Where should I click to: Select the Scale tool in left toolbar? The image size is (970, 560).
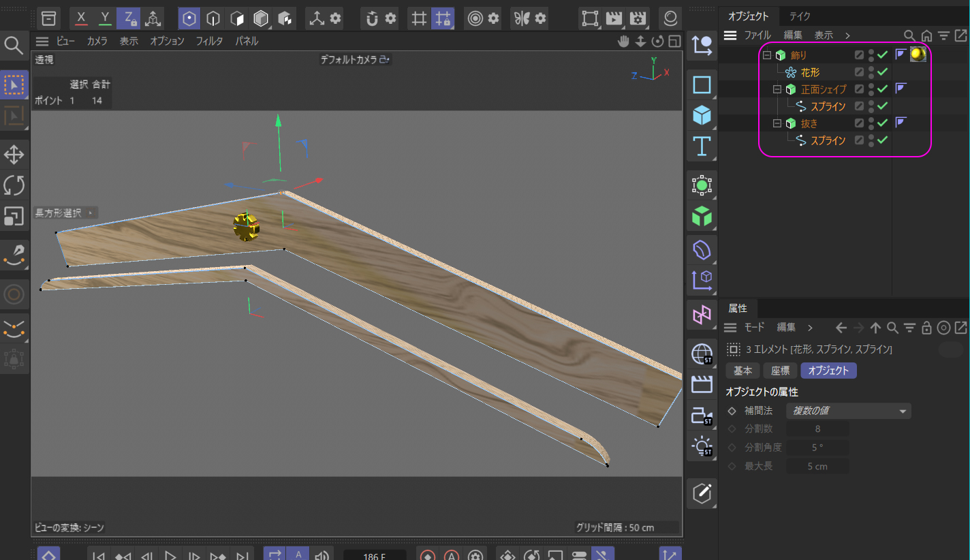point(14,216)
